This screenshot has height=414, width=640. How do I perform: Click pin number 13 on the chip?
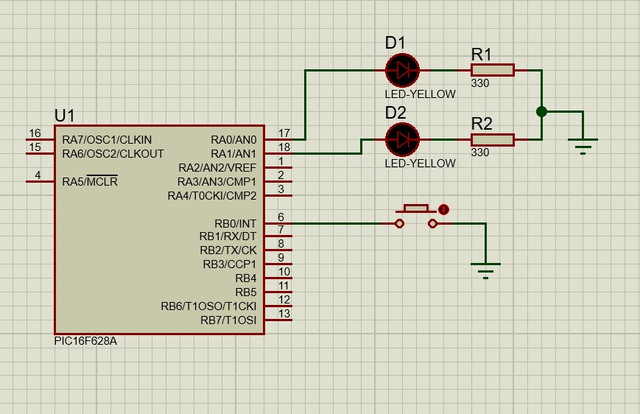(284, 314)
